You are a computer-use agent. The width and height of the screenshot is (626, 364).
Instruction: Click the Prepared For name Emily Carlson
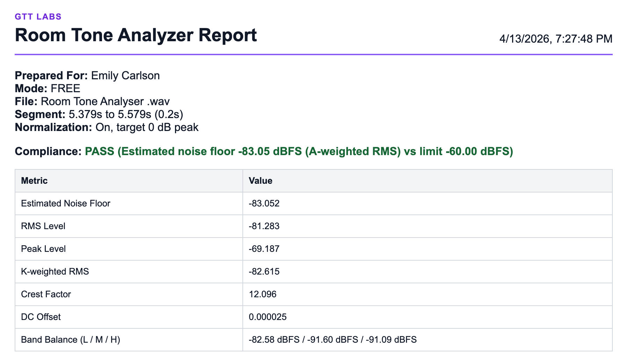click(125, 75)
